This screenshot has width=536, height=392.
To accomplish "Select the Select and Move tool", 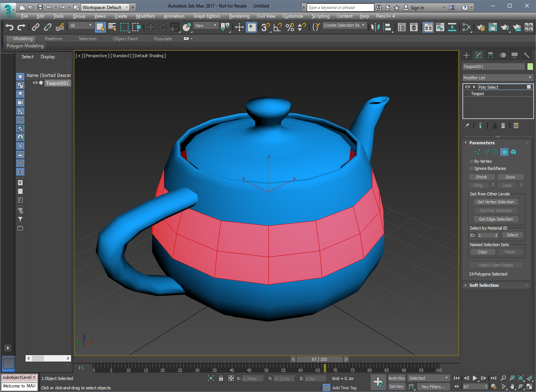I will (150, 27).
